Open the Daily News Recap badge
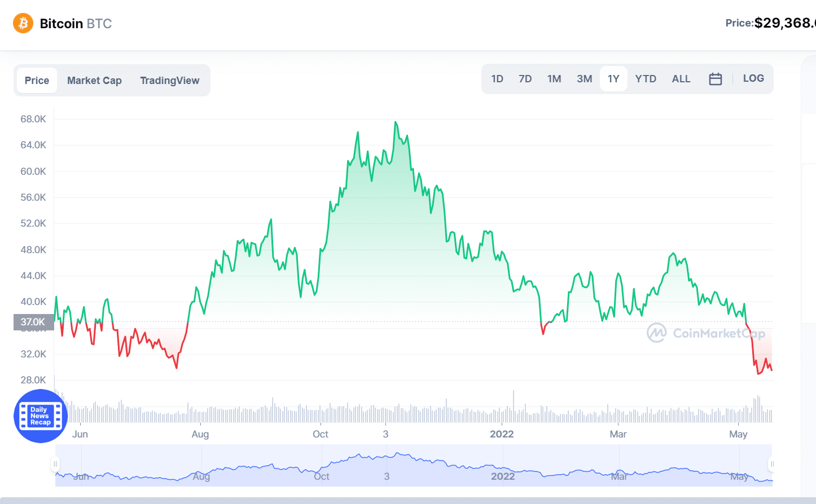The image size is (816, 504). pyautogui.click(x=41, y=416)
